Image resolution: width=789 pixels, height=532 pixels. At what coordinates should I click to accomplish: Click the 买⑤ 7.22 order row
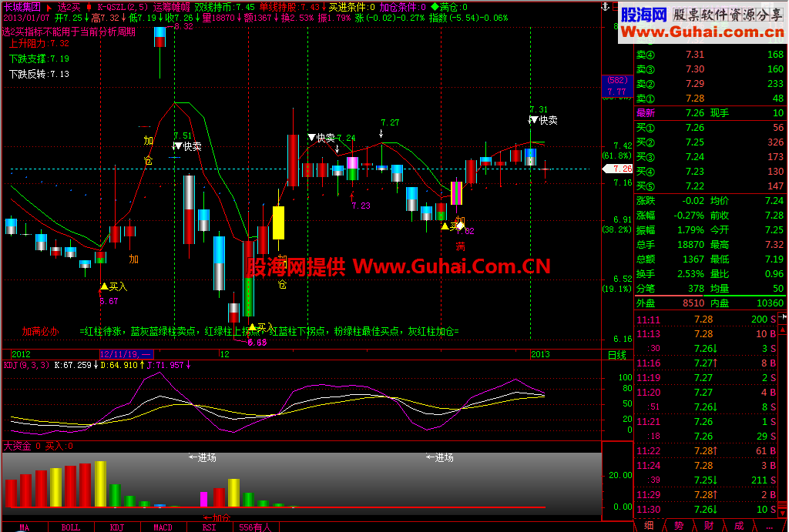710,186
